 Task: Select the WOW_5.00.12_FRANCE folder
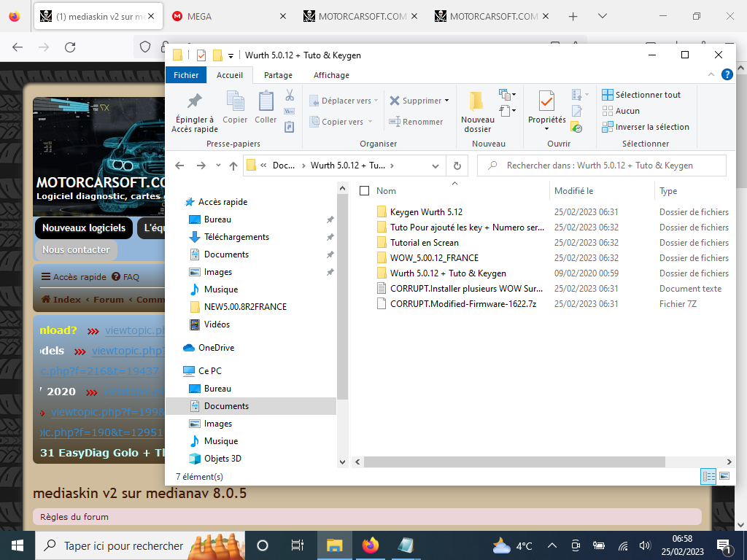(434, 258)
